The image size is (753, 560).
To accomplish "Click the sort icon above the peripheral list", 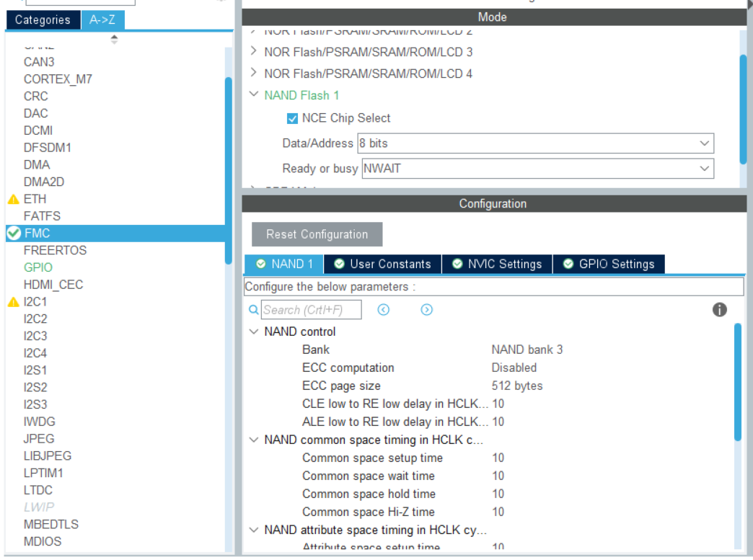I will [114, 37].
